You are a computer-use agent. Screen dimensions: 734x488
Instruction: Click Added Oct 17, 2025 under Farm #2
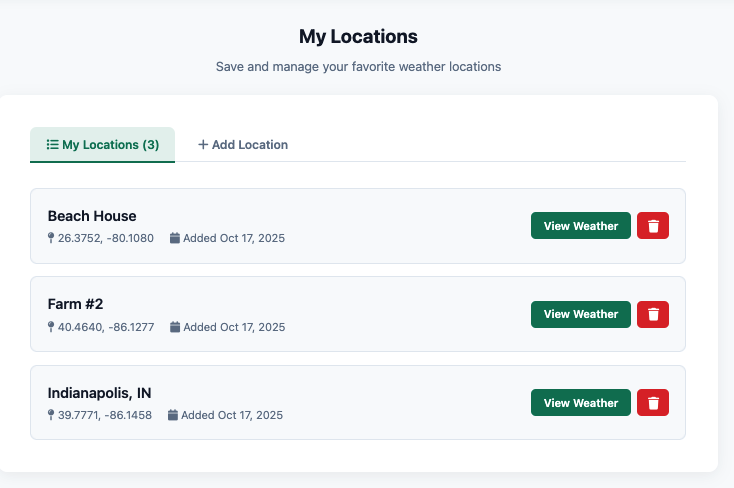point(234,327)
